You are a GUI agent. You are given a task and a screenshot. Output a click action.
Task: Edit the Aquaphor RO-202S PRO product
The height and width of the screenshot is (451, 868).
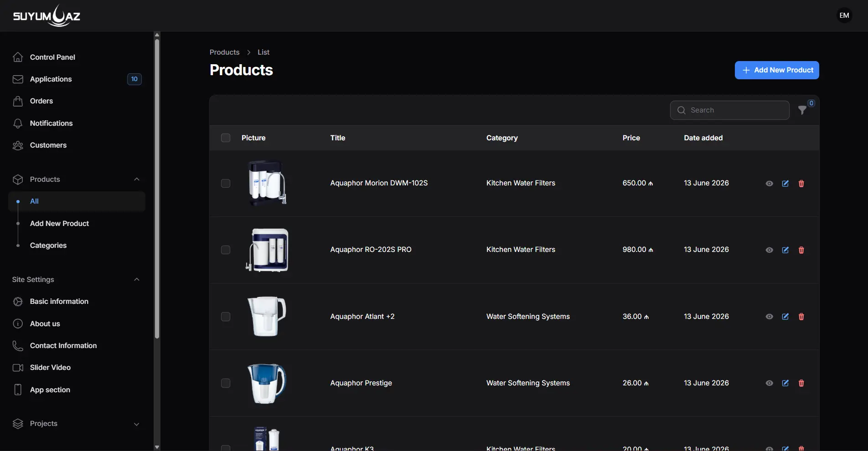785,250
